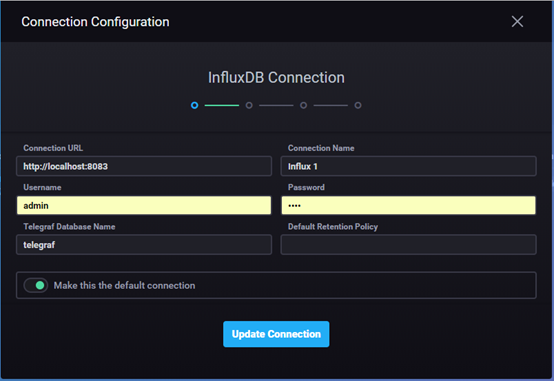Select the third wizard step indicator
554x381 pixels.
coord(303,105)
